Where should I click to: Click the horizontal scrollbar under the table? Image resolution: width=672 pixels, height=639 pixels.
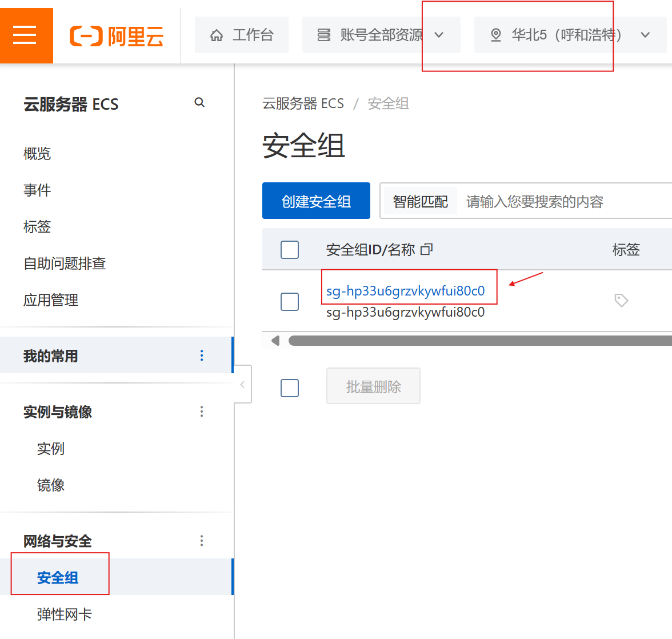[480, 341]
